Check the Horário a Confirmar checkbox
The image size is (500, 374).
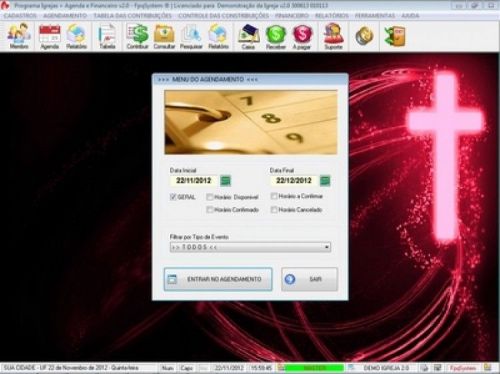(x=274, y=196)
